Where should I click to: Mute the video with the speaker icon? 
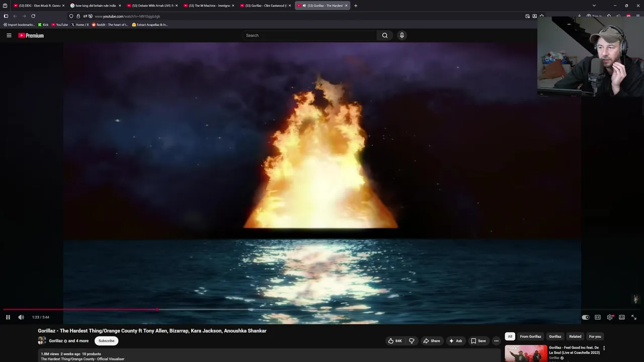pyautogui.click(x=21, y=317)
